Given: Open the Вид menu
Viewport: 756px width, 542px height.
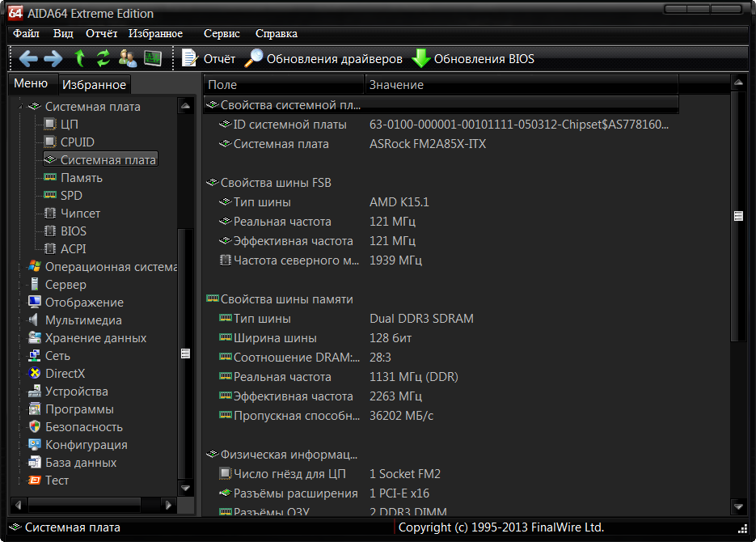Looking at the screenshot, I should click(x=63, y=33).
